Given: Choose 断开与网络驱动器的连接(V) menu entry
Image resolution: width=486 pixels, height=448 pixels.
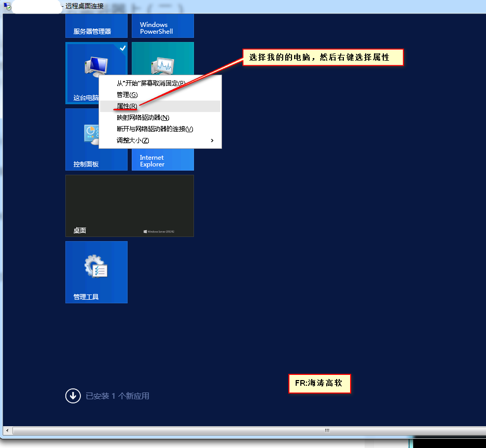Looking at the screenshot, I should (160, 129).
